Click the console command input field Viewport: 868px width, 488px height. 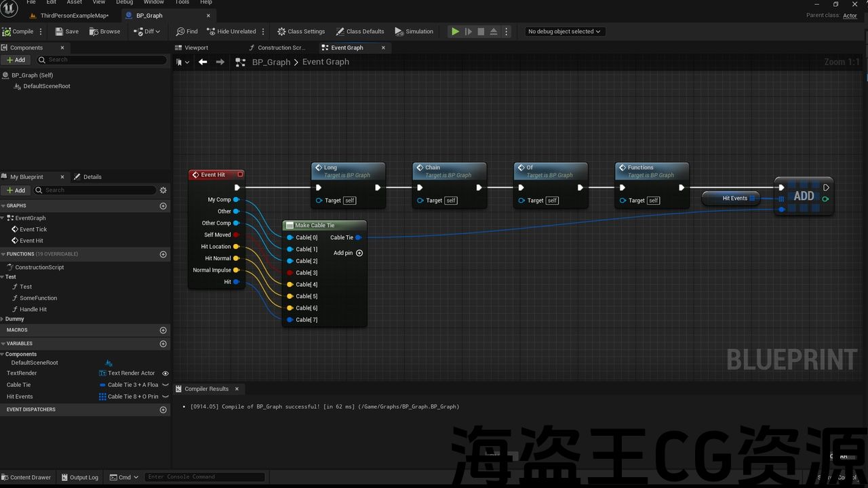click(x=205, y=477)
